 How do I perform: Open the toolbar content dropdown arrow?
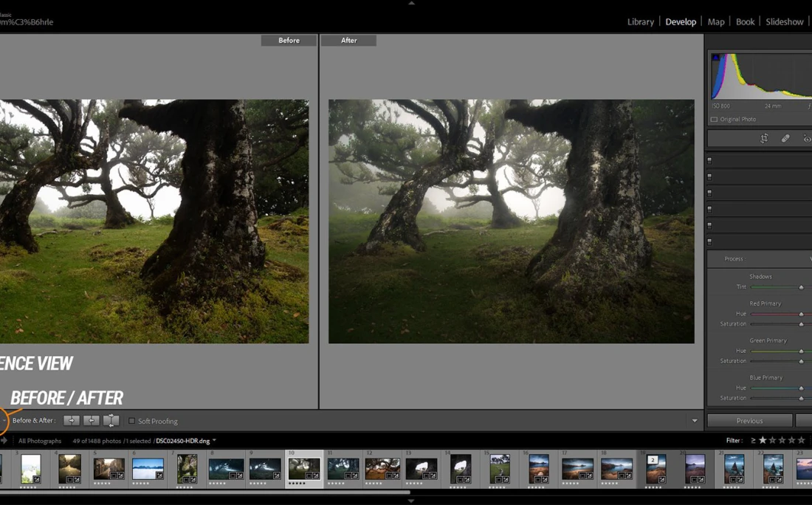pos(694,421)
